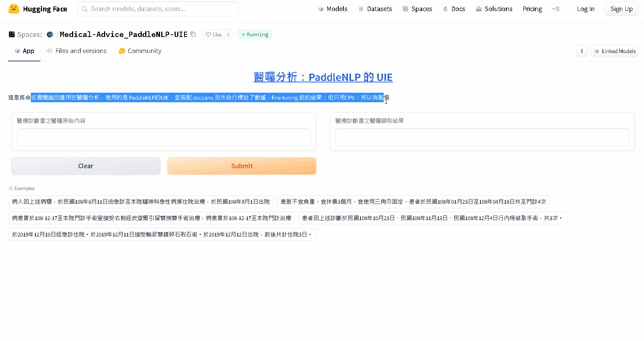Click the Files and versions list icon
The image size is (644, 341).
pos(50,51)
